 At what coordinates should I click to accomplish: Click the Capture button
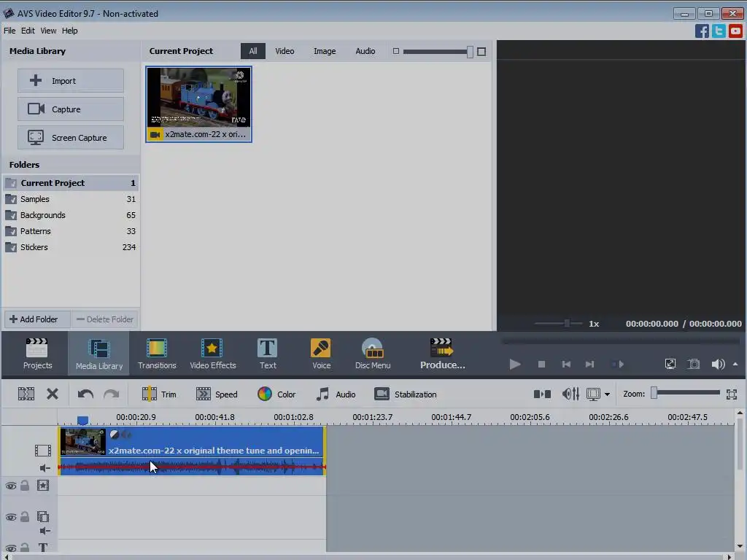[x=71, y=109]
